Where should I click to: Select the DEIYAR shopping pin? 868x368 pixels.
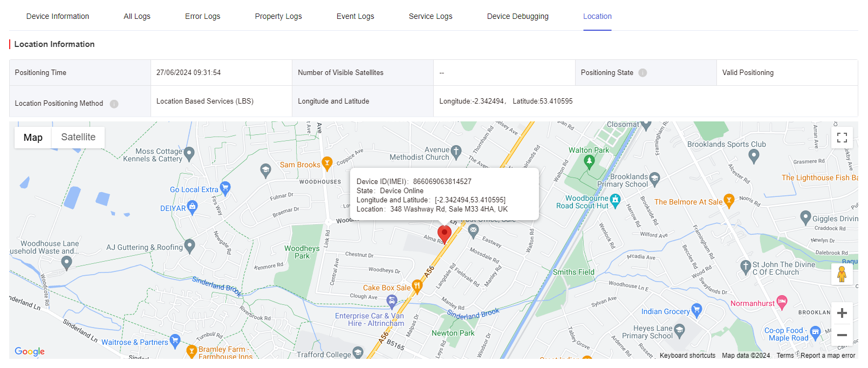pyautogui.click(x=192, y=208)
